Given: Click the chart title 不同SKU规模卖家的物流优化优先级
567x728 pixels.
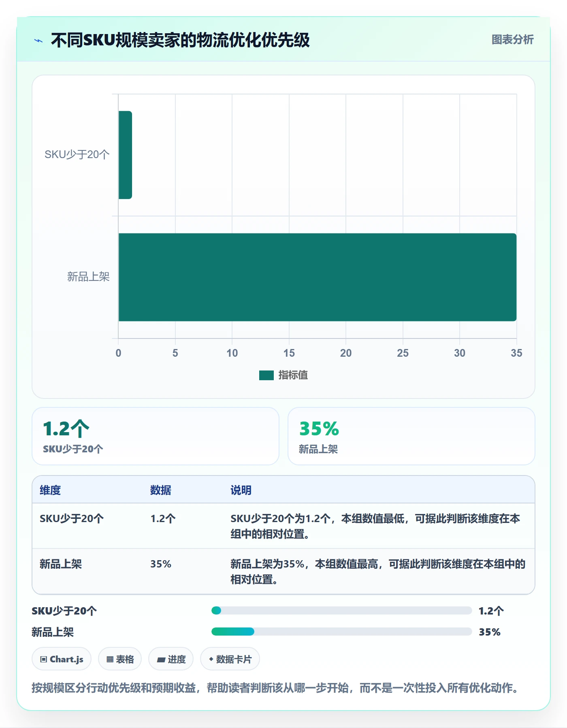Looking at the screenshot, I should 180,40.
